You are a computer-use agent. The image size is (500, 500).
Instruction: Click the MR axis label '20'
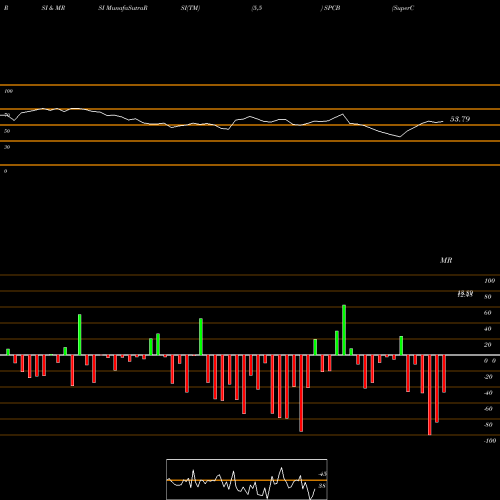488,345
